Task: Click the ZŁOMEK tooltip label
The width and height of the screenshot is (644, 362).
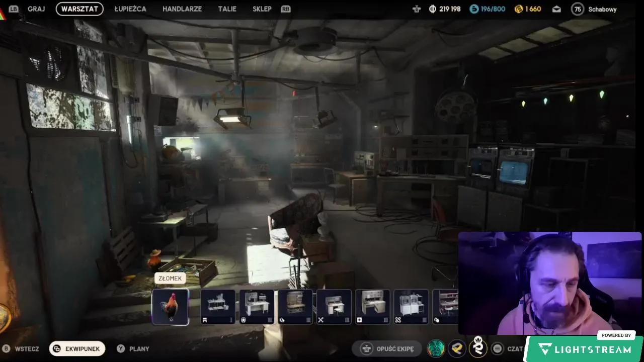Action: [170, 278]
